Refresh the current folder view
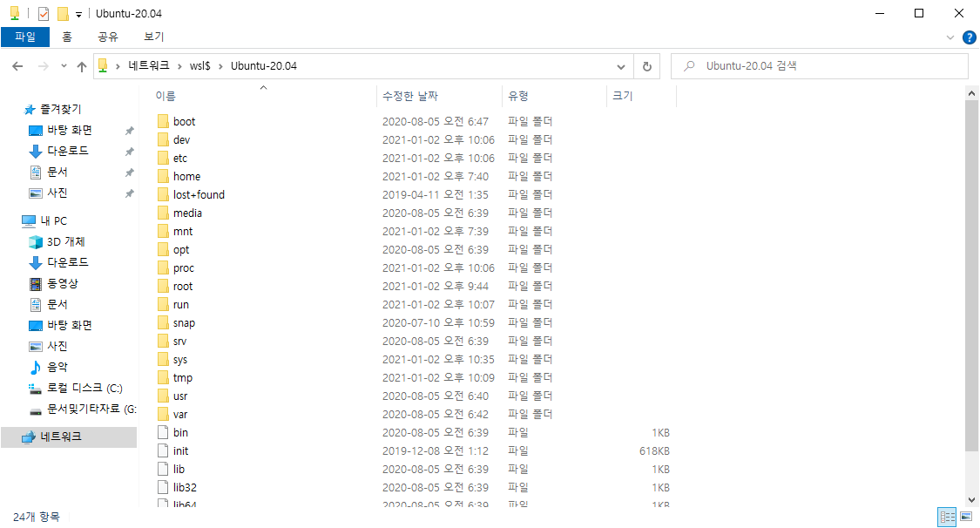 click(647, 66)
